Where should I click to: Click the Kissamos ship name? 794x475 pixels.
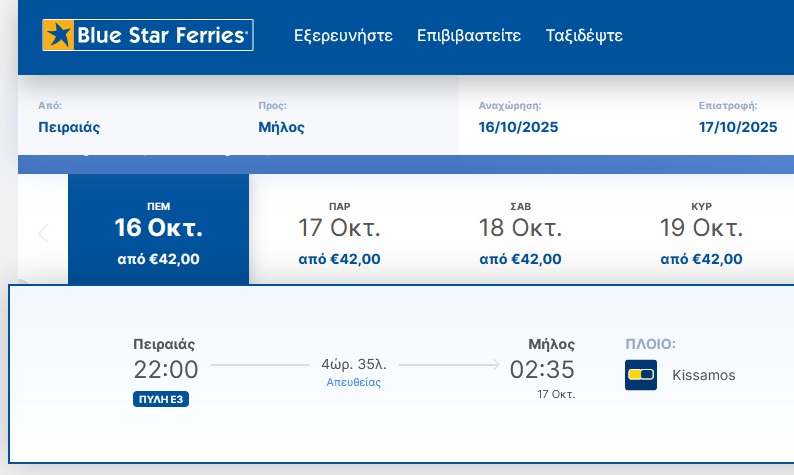(703, 376)
